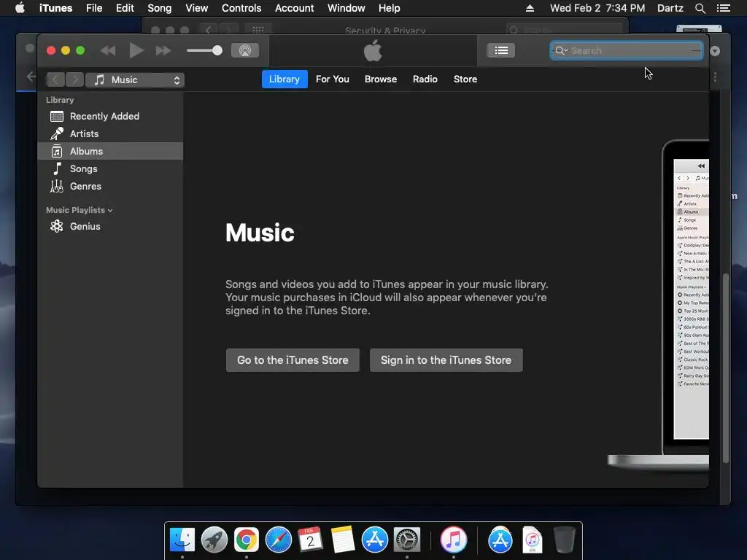The width and height of the screenshot is (747, 560).
Task: Click the iTunes Search field
Action: [x=627, y=50]
